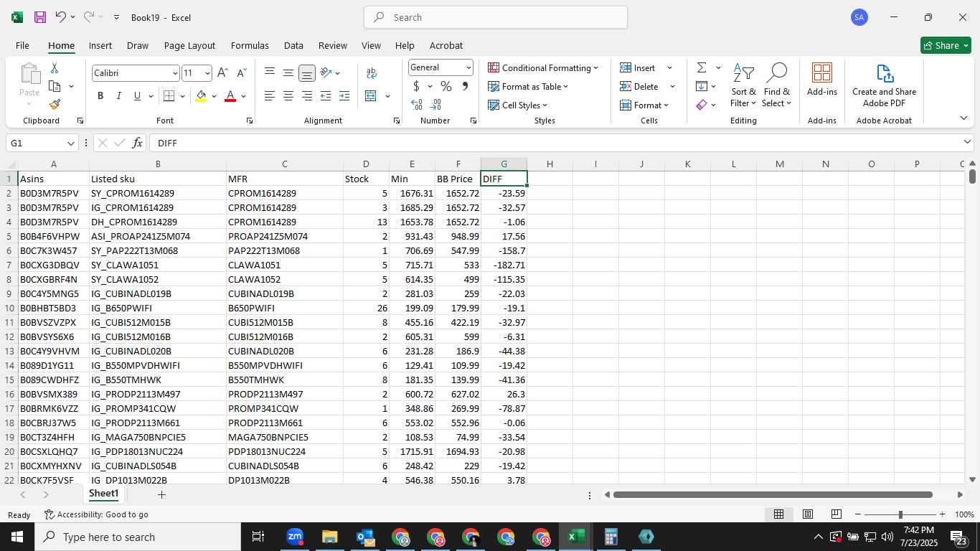Switch to the Insert tab
Screen dimensions: 980x551
(x=100, y=45)
